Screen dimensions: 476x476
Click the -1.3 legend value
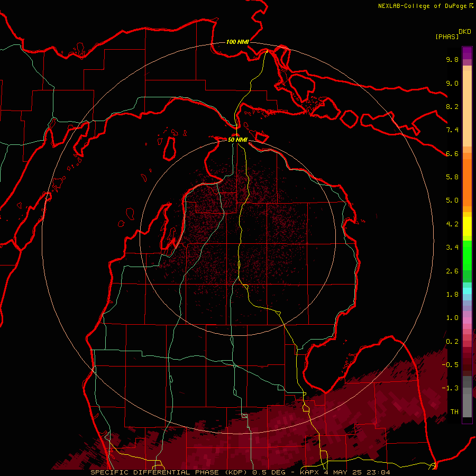(x=450, y=388)
